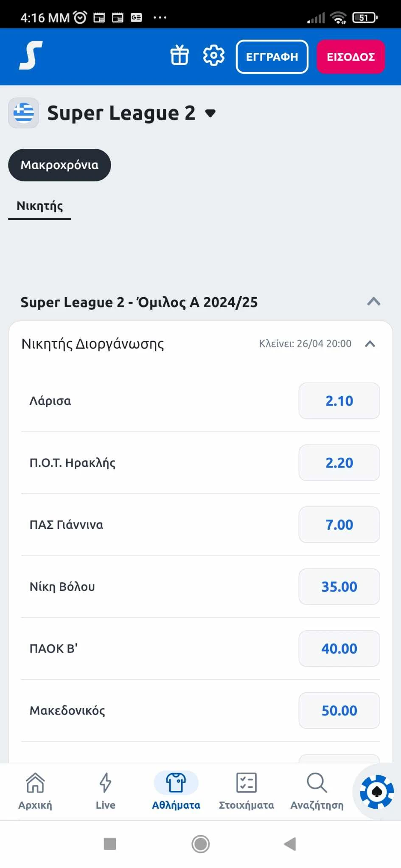Select the Νικητής tab
Viewport: 401px width, 868px height.
click(x=40, y=206)
